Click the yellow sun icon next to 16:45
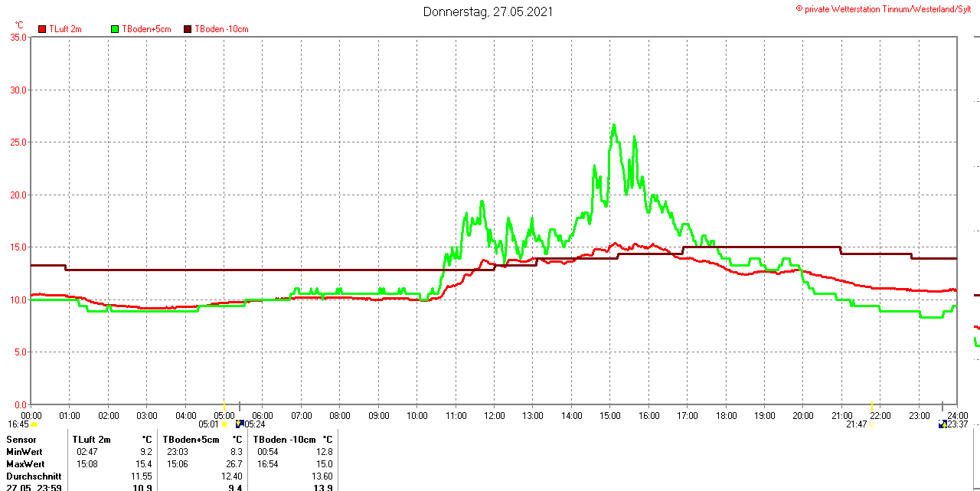 [34, 424]
